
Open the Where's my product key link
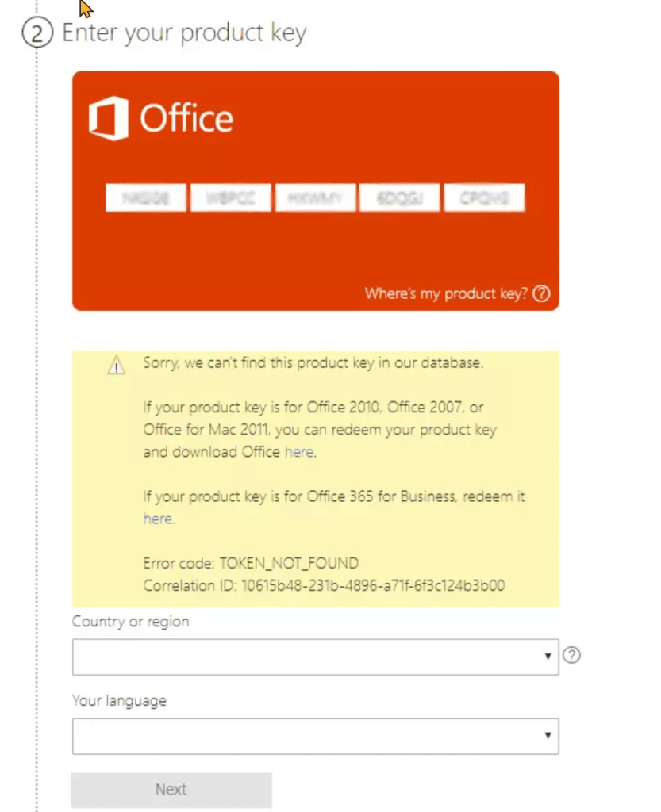pyautogui.click(x=446, y=293)
